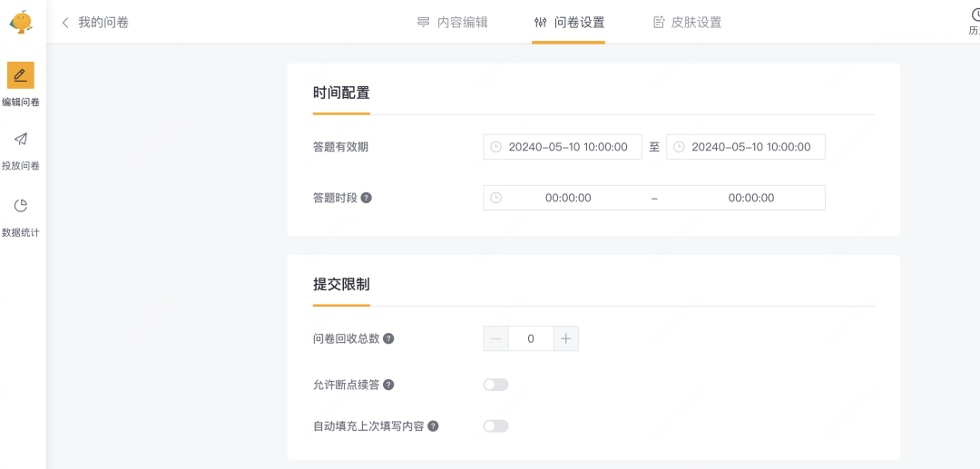This screenshot has height=469, width=980.
Task: Click clock icon in end date field
Action: pos(679,147)
